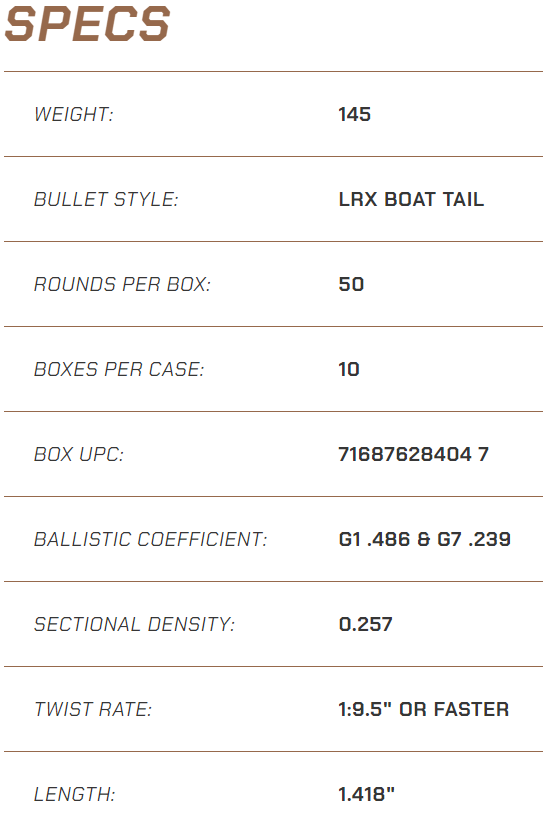Select the TWIST RATE label
This screenshot has height=830, width=543.
93,709
